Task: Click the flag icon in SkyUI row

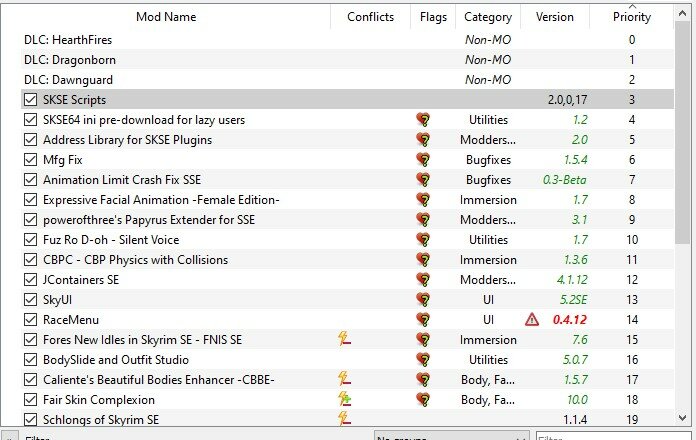Action: click(x=424, y=300)
